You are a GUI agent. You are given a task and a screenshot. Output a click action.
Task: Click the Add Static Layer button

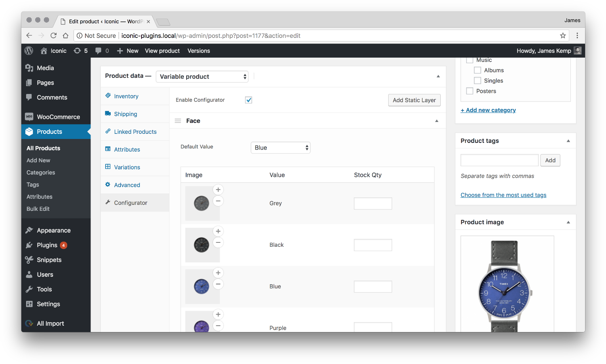[414, 100]
